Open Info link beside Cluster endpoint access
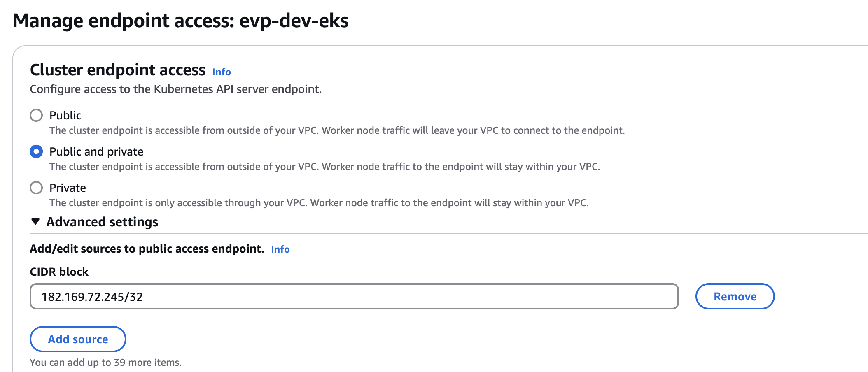The image size is (868, 372). [x=222, y=72]
